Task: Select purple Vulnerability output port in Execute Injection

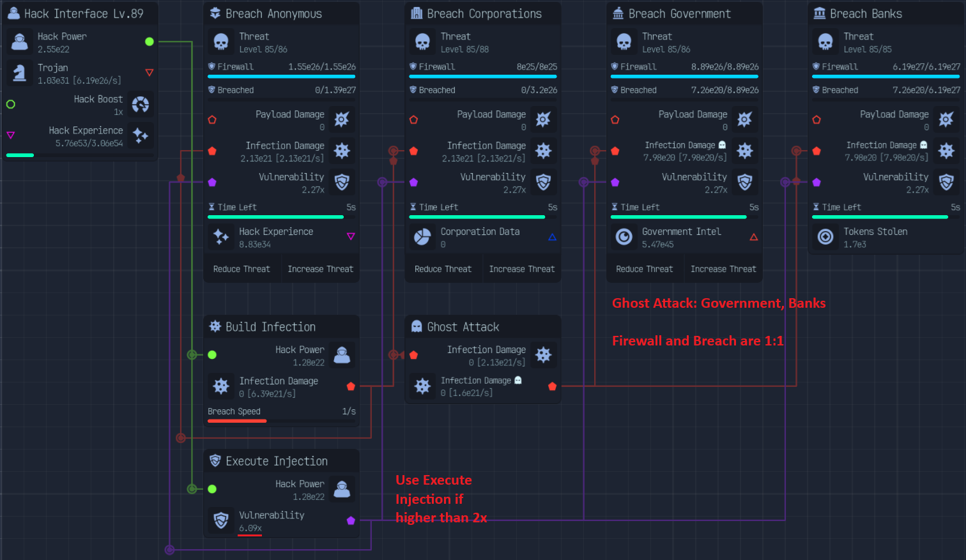Action: click(x=351, y=520)
